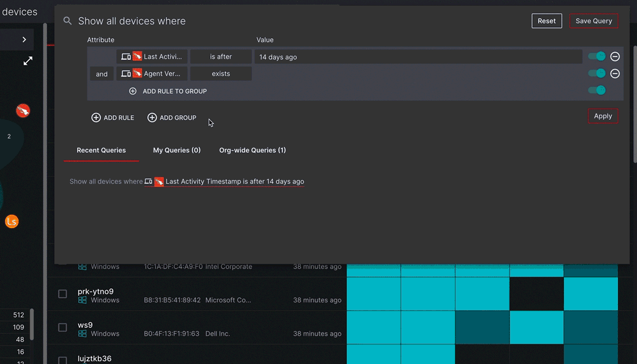Change the 'and' conjunction
The height and width of the screenshot is (364, 637).
tap(101, 74)
